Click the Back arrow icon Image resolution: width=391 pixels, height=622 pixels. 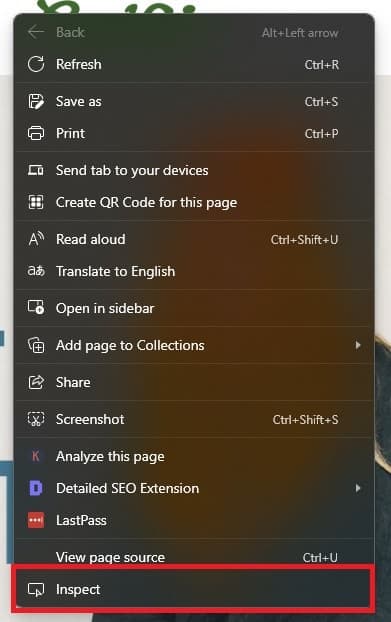tap(36, 32)
